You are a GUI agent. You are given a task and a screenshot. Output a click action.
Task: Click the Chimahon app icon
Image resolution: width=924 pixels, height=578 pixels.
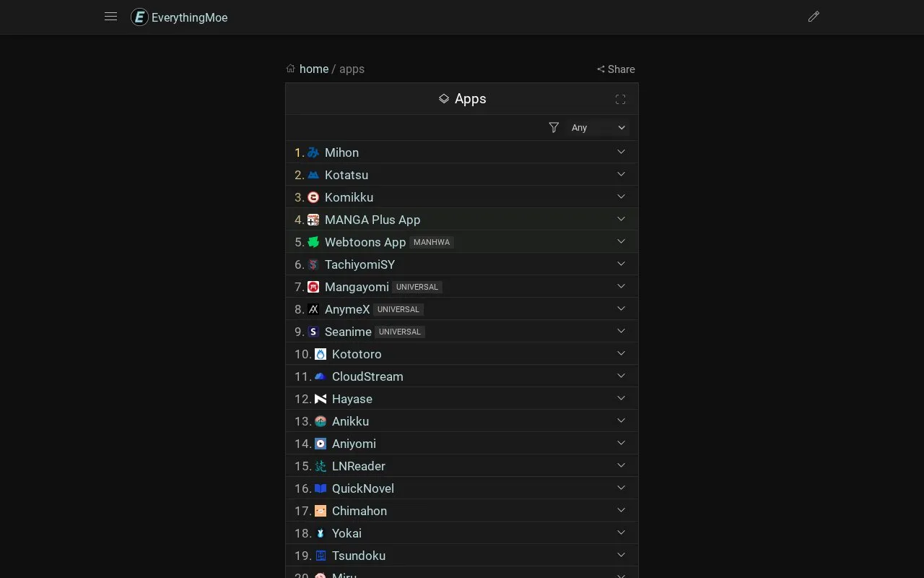(321, 511)
